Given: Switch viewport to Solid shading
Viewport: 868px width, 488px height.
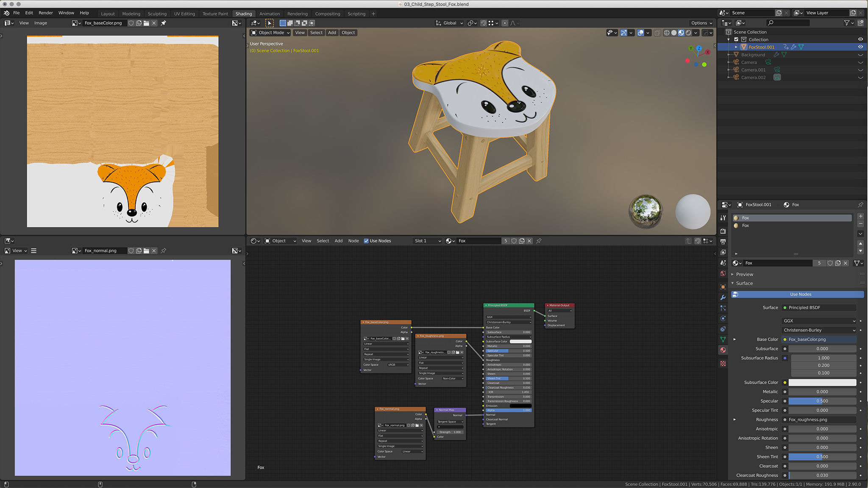Looking at the screenshot, I should point(674,33).
